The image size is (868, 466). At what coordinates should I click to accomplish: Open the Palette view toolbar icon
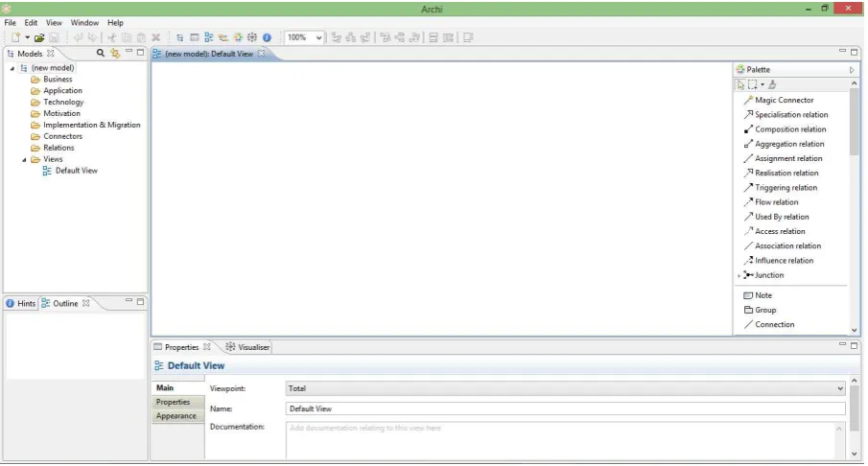point(238,37)
